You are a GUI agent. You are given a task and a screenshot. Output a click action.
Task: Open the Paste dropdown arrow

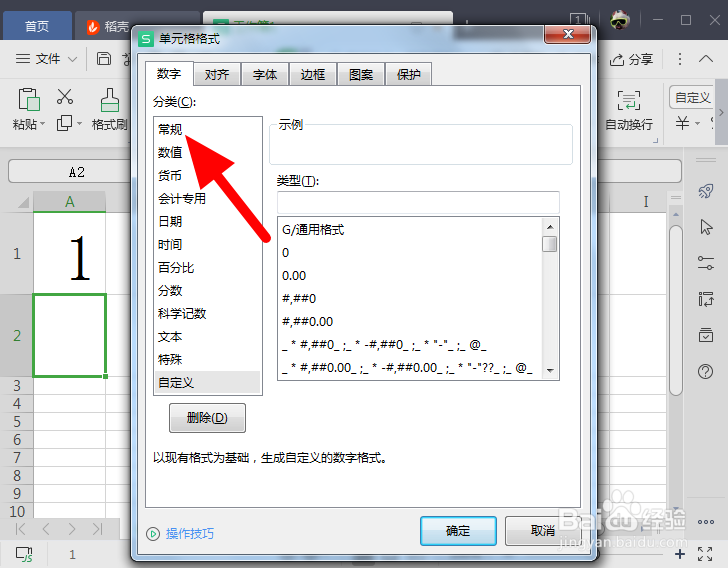[43, 124]
